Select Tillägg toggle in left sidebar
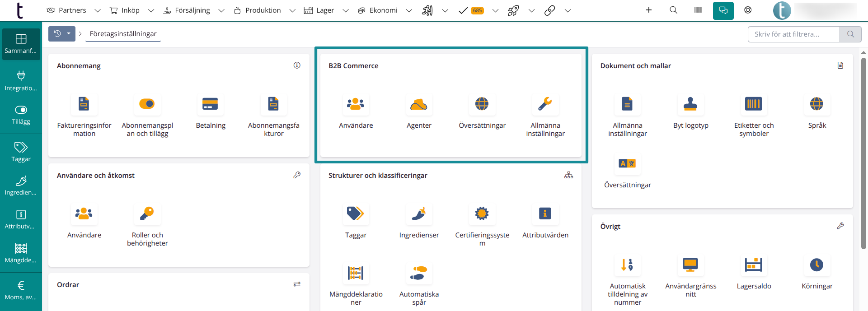This screenshot has width=868, height=311. 21,115
